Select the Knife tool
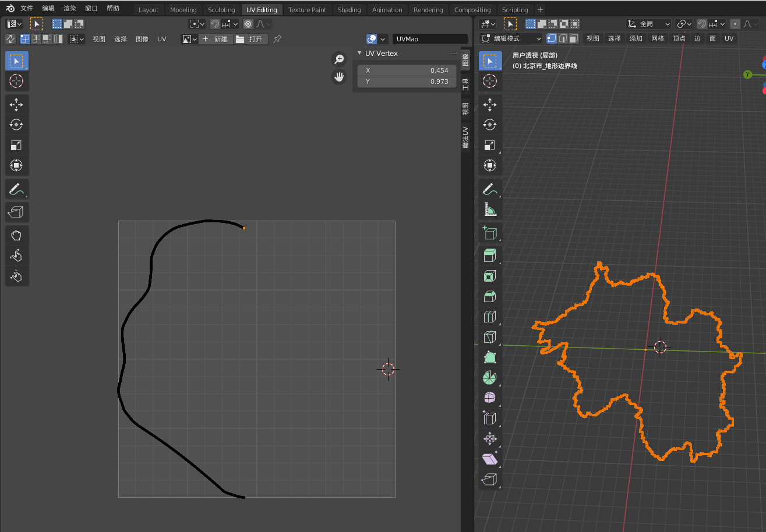The image size is (766, 532). point(490,337)
